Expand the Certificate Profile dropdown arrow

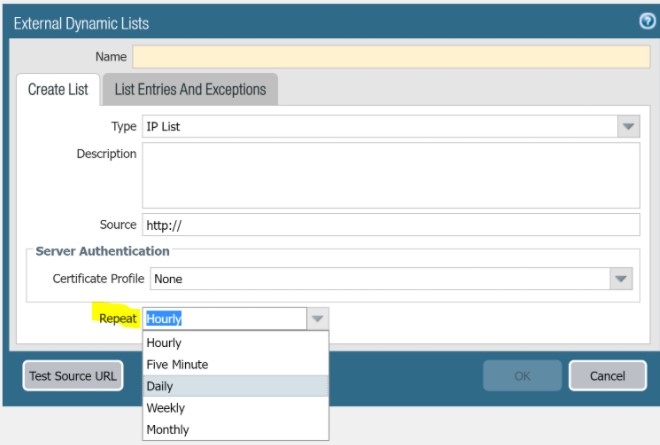pos(621,279)
